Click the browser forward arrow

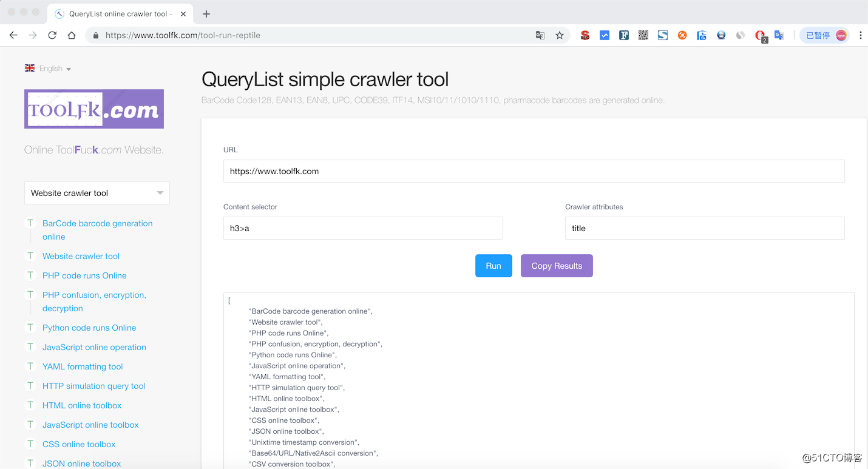coord(33,35)
